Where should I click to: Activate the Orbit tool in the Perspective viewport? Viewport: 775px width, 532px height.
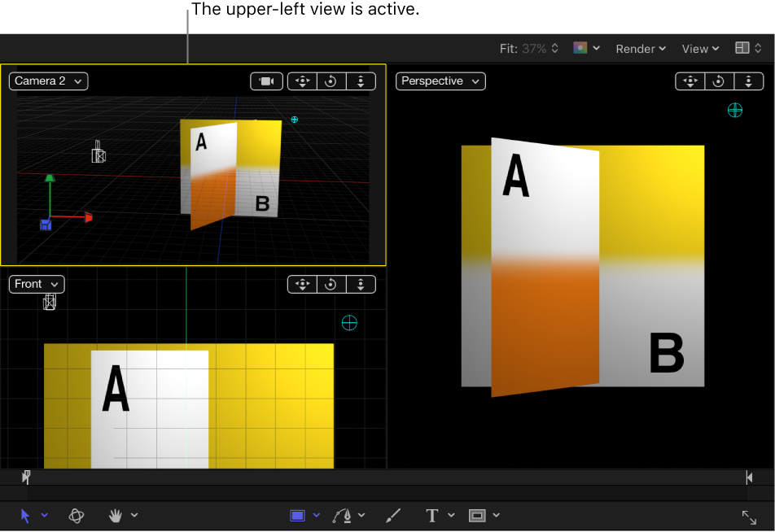click(719, 81)
